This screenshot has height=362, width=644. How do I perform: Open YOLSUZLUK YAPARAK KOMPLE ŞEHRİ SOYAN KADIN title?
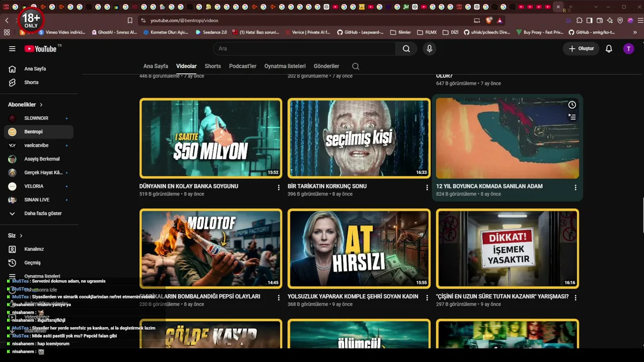(353, 297)
